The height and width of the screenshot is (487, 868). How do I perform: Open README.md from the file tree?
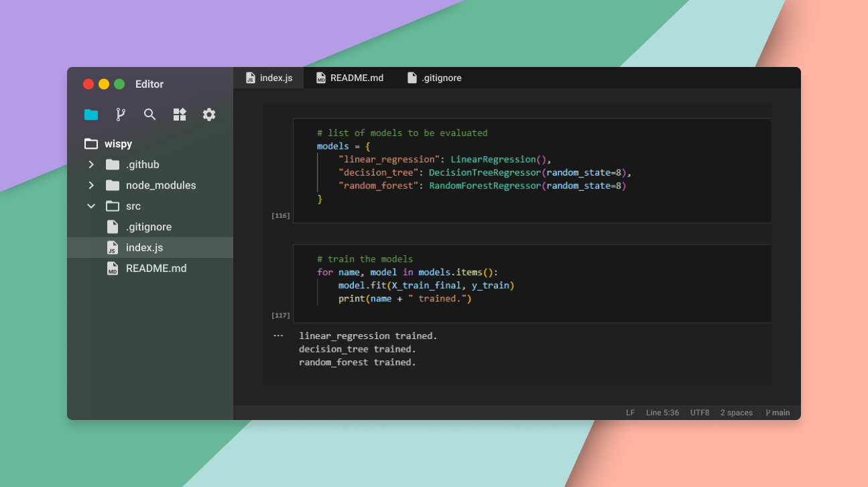(156, 269)
